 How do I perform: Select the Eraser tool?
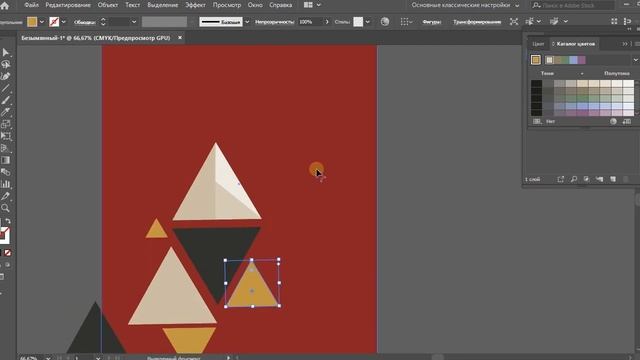point(6,112)
